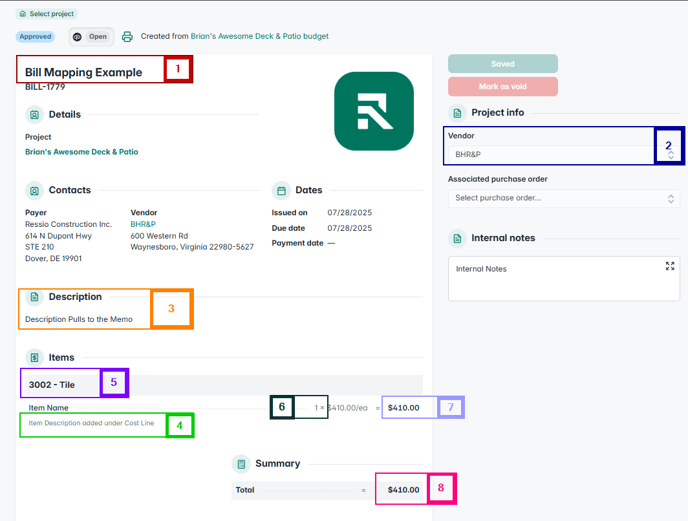This screenshot has width=688, height=521.
Task: Click the Total $410.00 summary value
Action: [x=403, y=490]
